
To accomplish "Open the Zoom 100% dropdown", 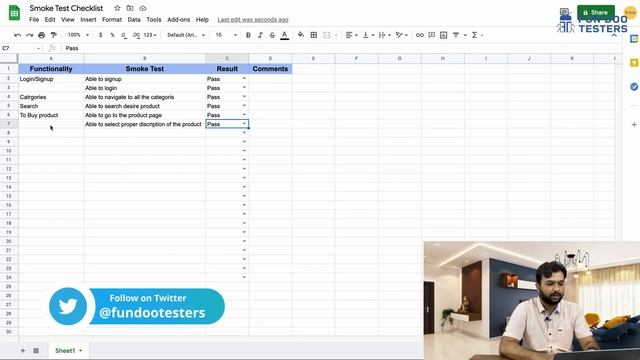I will [78, 35].
